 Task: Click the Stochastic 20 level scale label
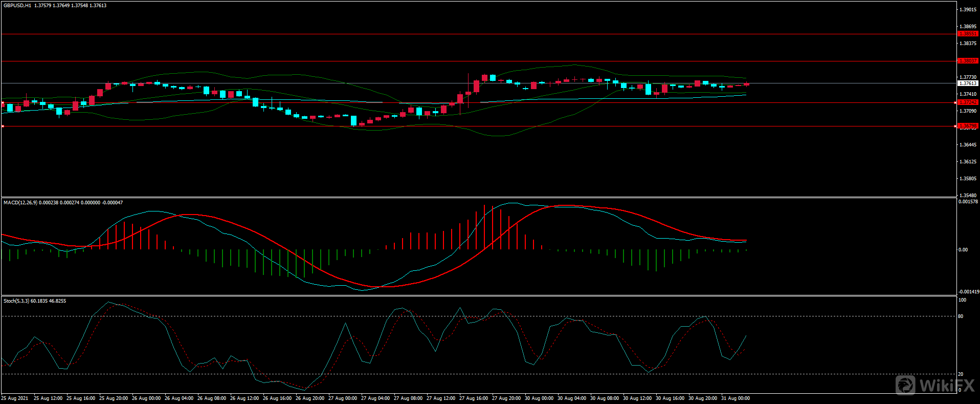pyautogui.click(x=961, y=374)
